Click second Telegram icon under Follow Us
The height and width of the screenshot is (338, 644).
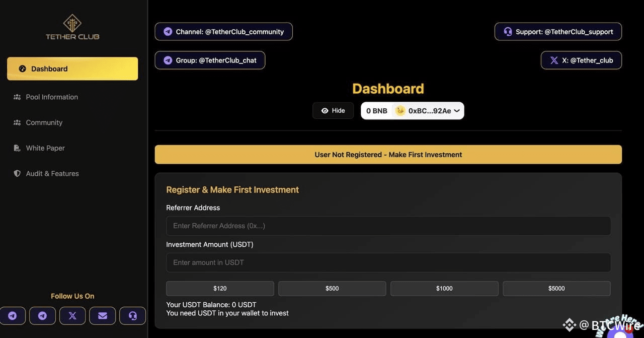pos(42,316)
